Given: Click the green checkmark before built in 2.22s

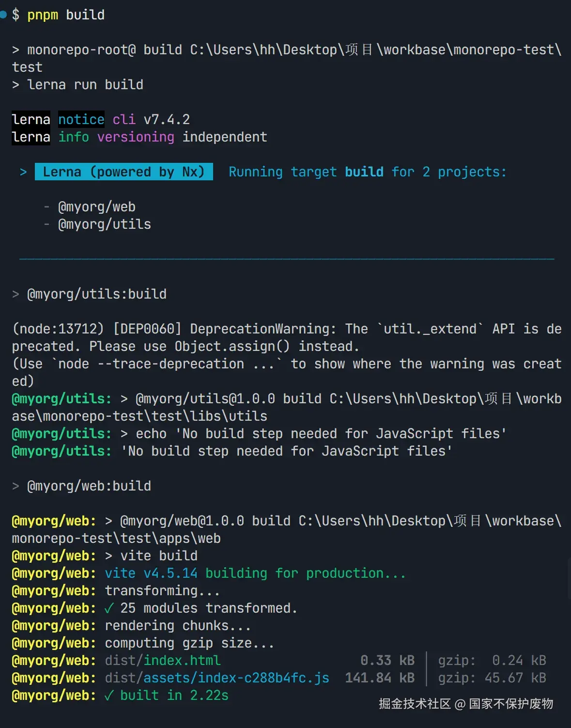Looking at the screenshot, I should coord(109,696).
